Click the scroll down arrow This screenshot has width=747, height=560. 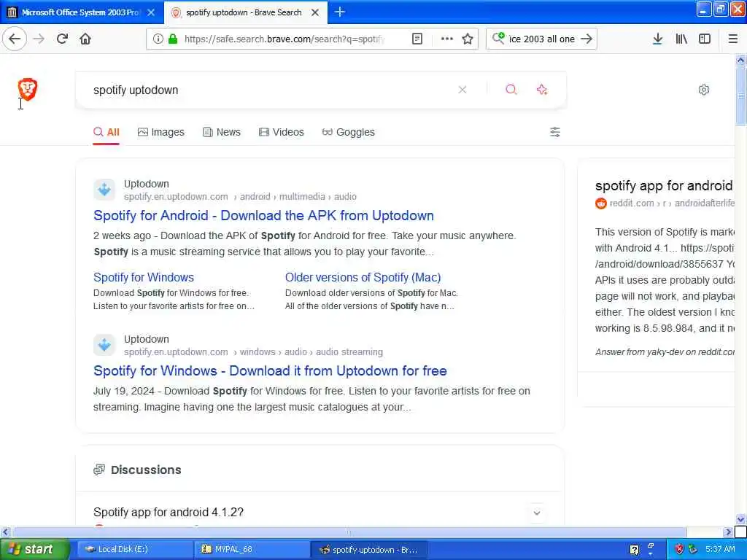pos(740,519)
